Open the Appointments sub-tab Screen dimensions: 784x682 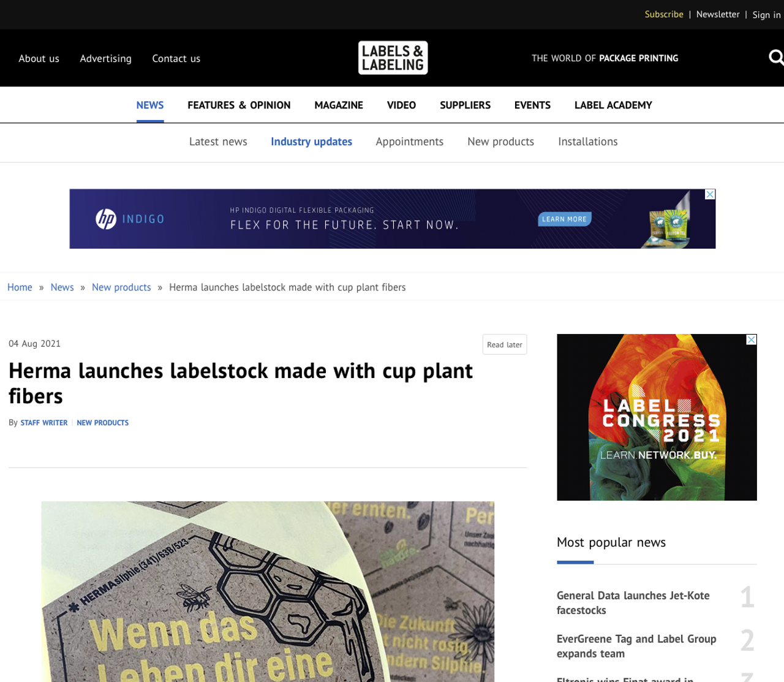pyautogui.click(x=409, y=142)
